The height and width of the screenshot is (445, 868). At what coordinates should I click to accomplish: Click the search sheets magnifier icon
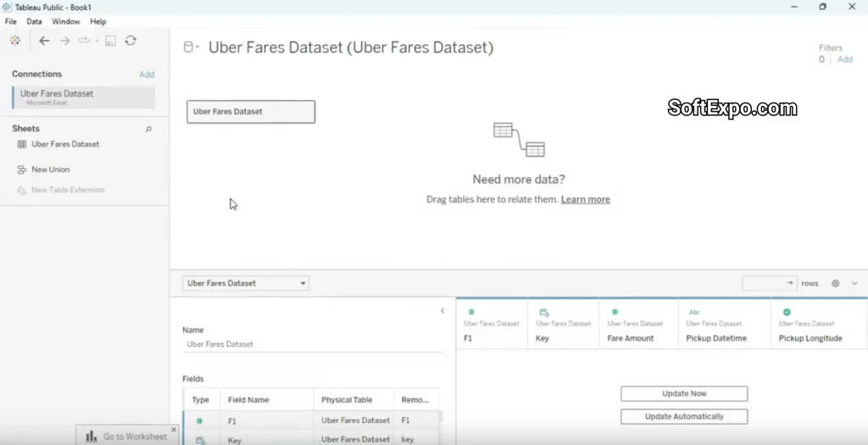148,129
